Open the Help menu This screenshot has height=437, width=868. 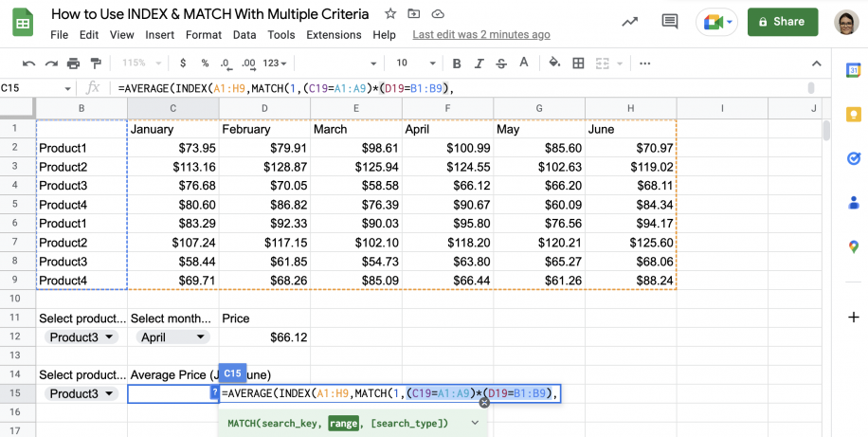tap(384, 35)
